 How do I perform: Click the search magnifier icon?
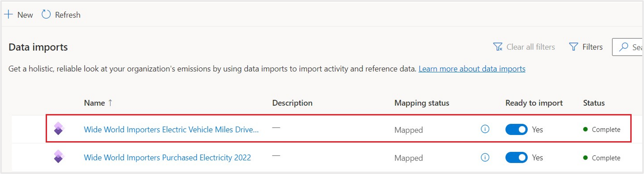pos(624,47)
